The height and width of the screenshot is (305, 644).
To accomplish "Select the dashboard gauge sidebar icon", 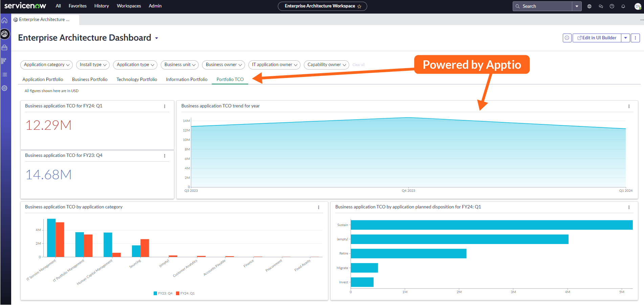I will pos(4,34).
